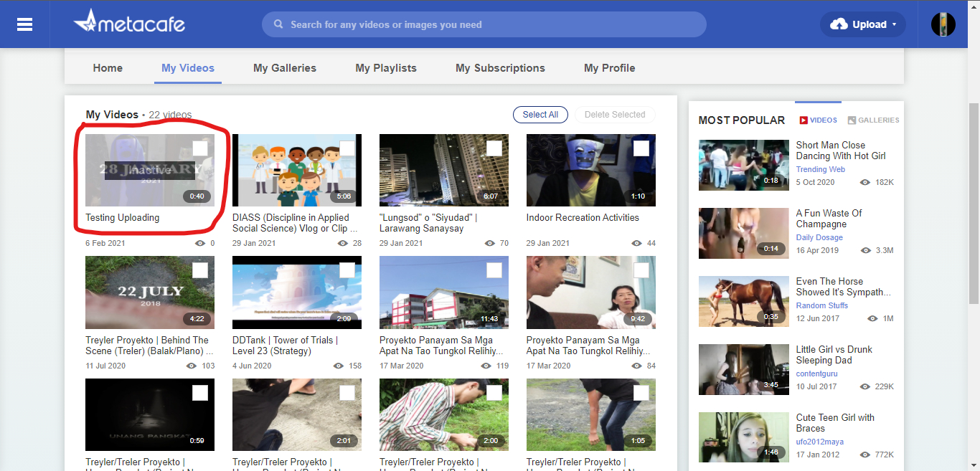This screenshot has width=980, height=471.
Task: Open the 22 JULY 2018 thumbnail
Action: point(150,292)
